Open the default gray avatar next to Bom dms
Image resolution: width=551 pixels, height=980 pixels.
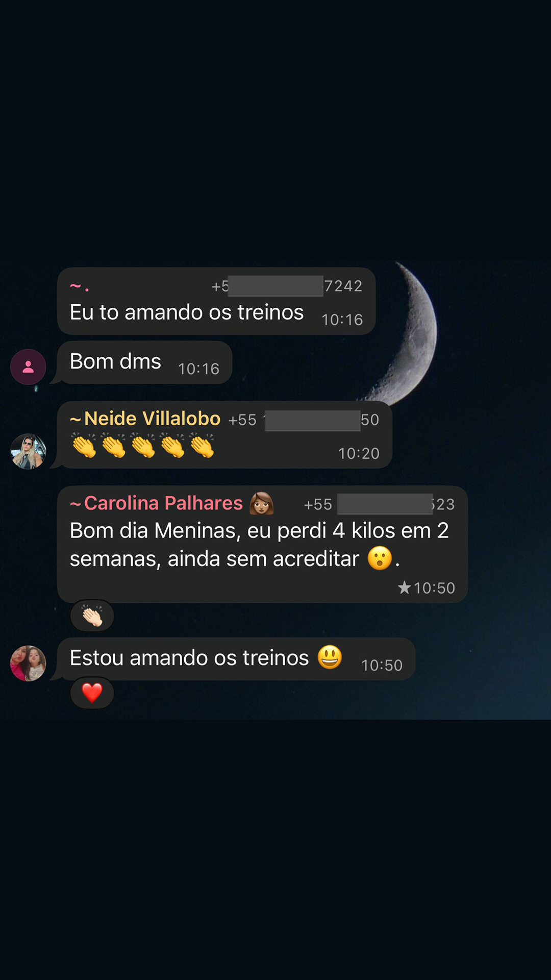tap(28, 366)
